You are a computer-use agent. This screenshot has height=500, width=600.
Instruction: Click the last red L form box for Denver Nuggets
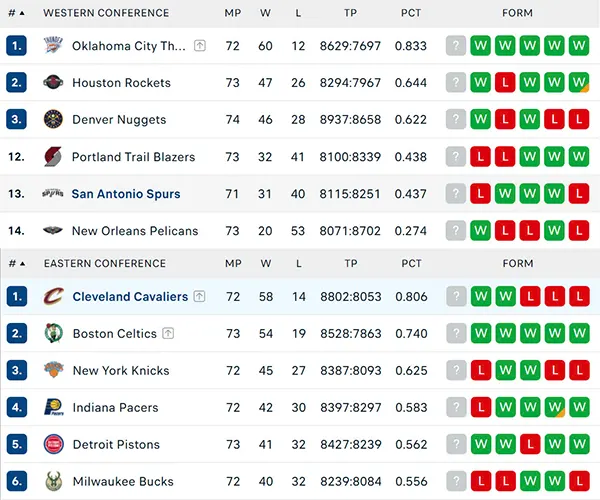579,119
